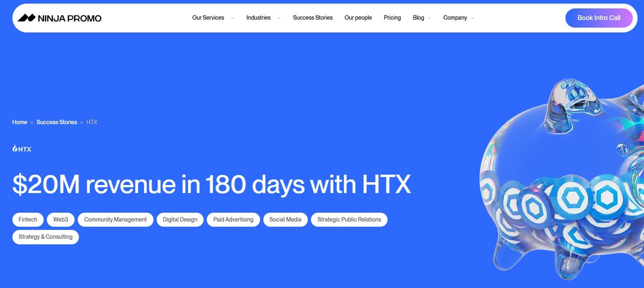
Task: Select the Strategic Public Relations tag
Action: point(349,220)
